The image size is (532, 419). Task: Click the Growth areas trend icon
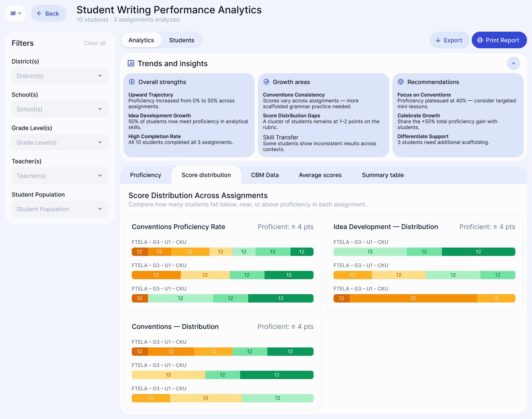click(266, 82)
